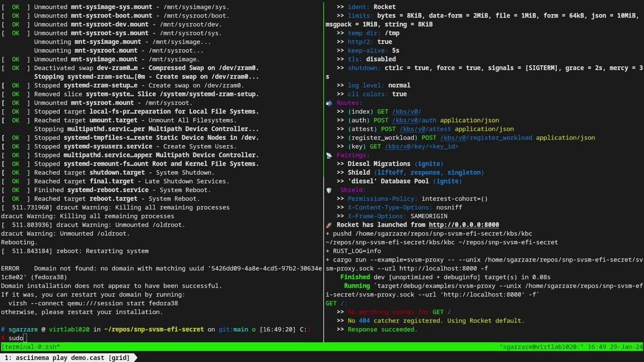Viewport: 644px width, 362px height.
Task: Click 'X-Content-Type-Options:' header line
Action: coord(399,208)
